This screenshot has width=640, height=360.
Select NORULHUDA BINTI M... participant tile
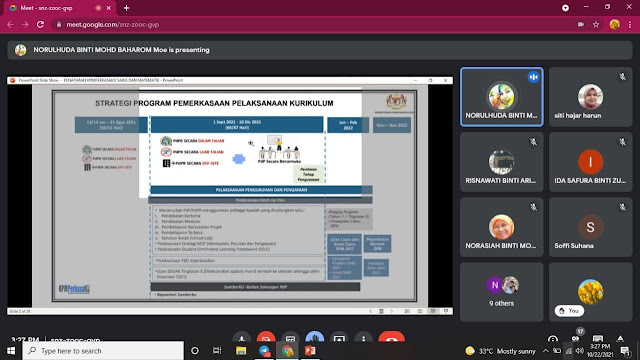(502, 97)
